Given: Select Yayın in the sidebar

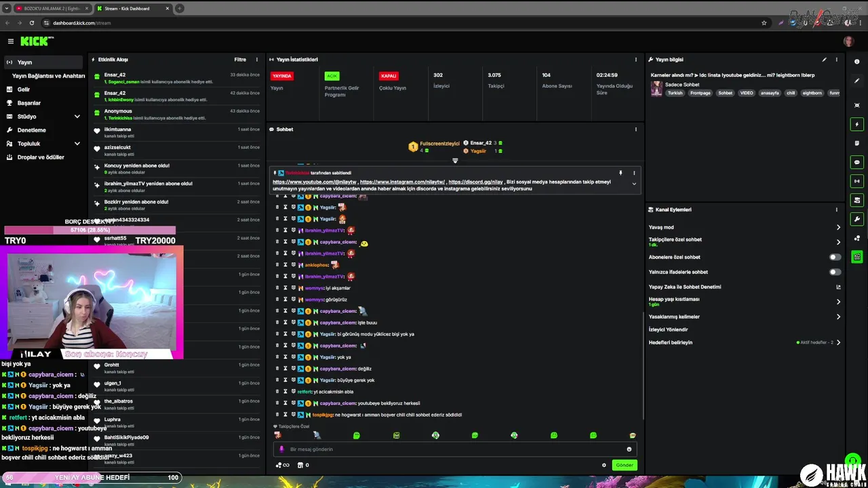Looking at the screenshot, I should pos(42,62).
